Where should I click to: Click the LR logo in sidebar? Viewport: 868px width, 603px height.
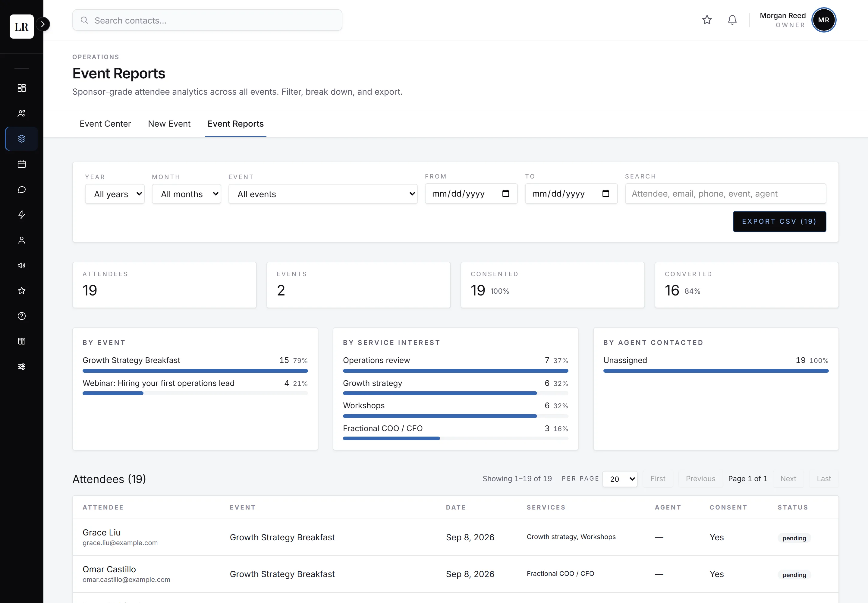pyautogui.click(x=21, y=27)
